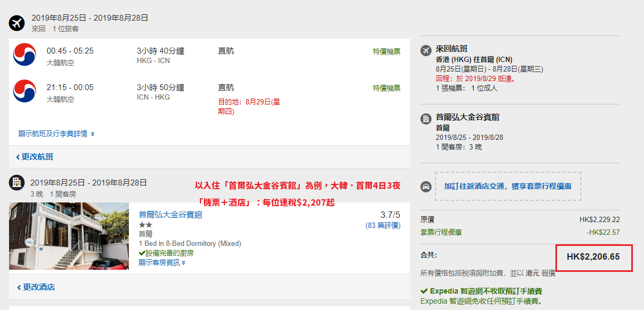644x310 pixels.
Task: Click 3小時 40分鐘 duration text
Action: pyautogui.click(x=161, y=51)
